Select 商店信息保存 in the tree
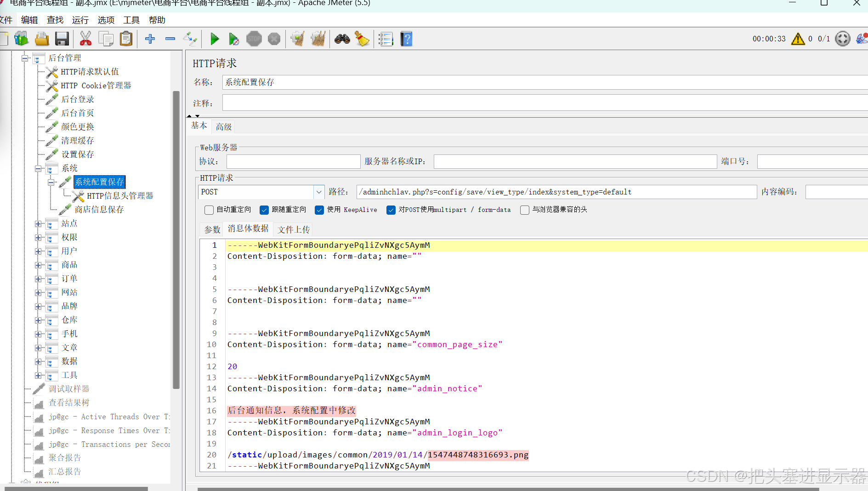 [x=99, y=210]
